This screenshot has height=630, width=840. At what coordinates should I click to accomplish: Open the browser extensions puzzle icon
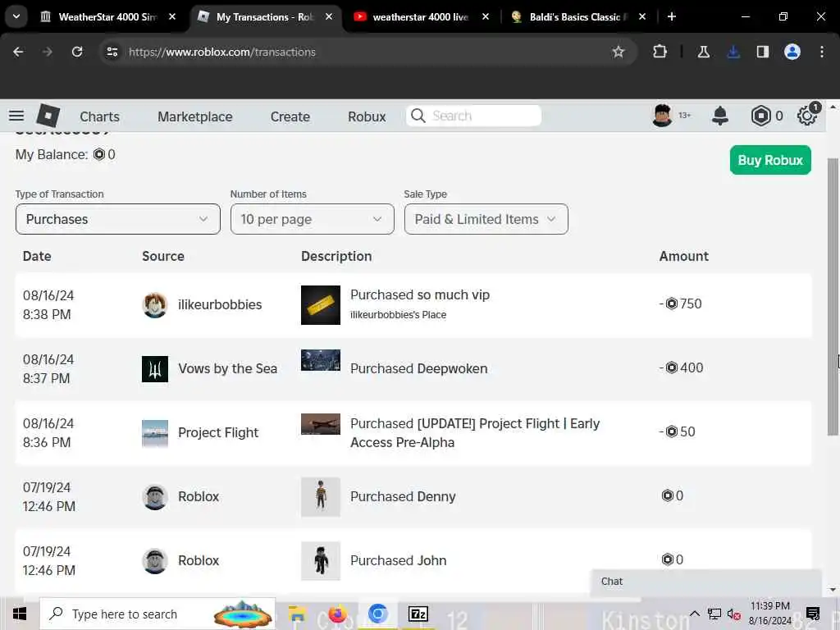pyautogui.click(x=660, y=52)
